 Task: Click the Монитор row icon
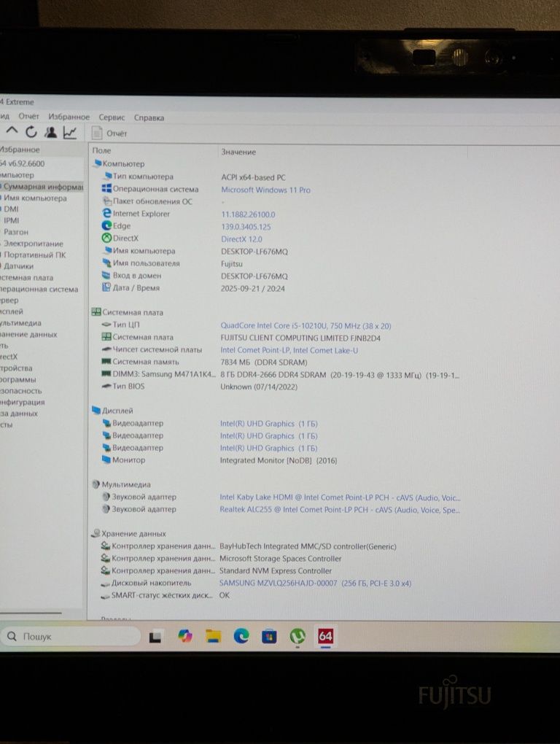click(x=106, y=460)
